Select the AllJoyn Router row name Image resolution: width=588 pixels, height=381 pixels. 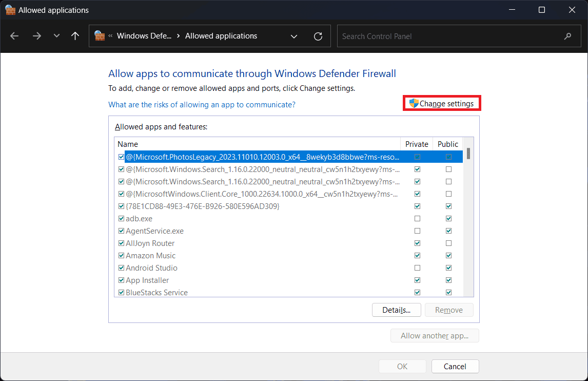click(150, 243)
